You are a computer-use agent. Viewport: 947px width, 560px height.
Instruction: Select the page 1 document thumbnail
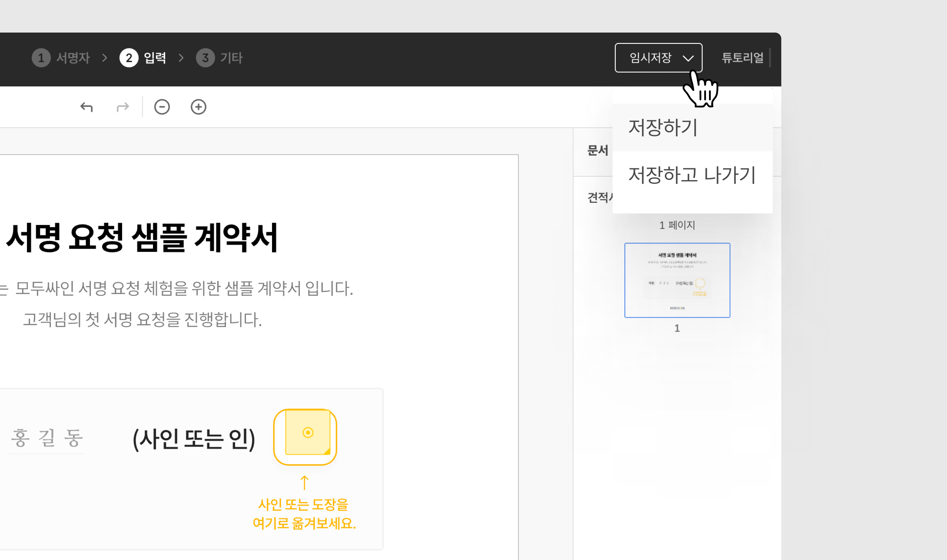(x=677, y=280)
